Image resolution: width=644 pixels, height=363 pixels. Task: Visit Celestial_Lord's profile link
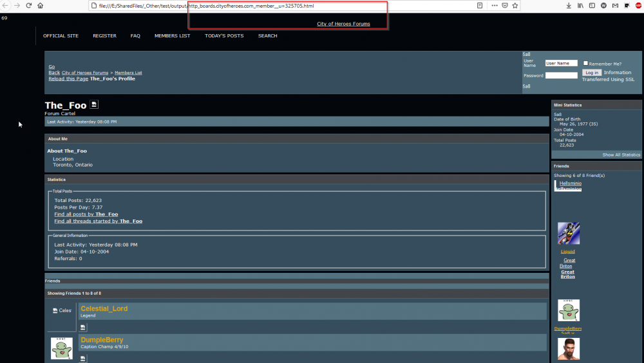(104, 309)
